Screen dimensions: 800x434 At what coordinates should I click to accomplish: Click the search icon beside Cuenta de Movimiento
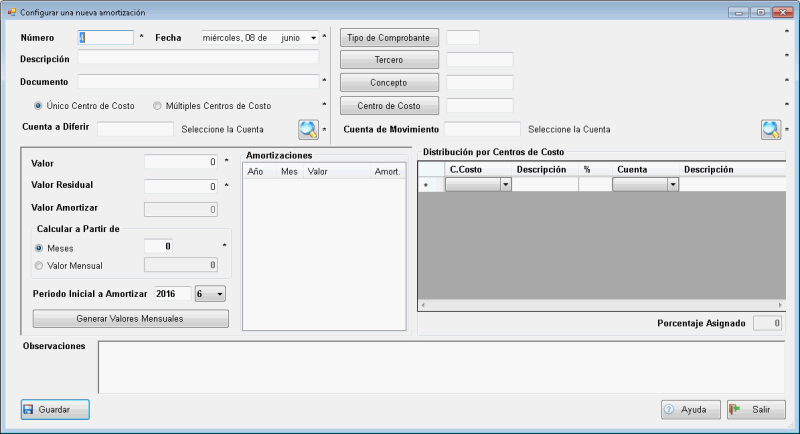pos(770,129)
